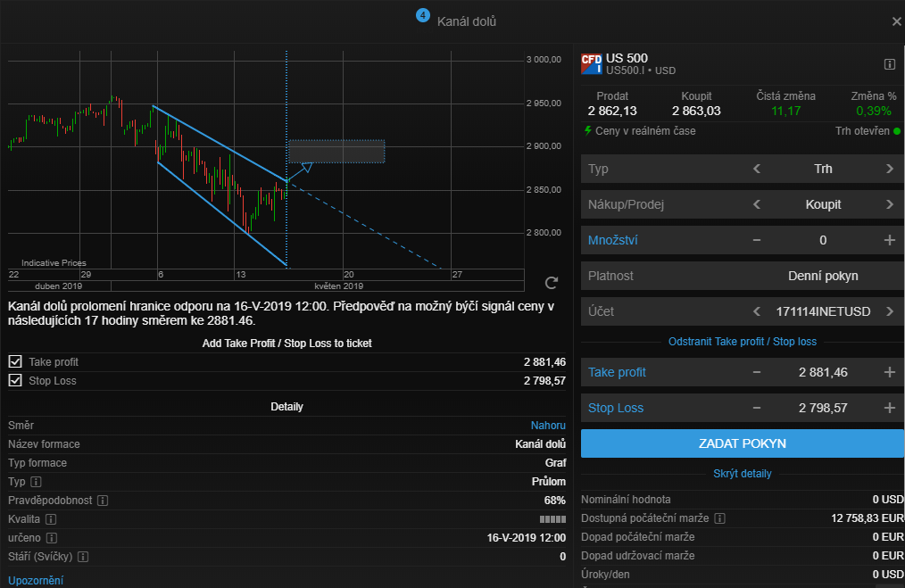
Task: Click the Koupit price 2 863,03
Action: tap(696, 111)
